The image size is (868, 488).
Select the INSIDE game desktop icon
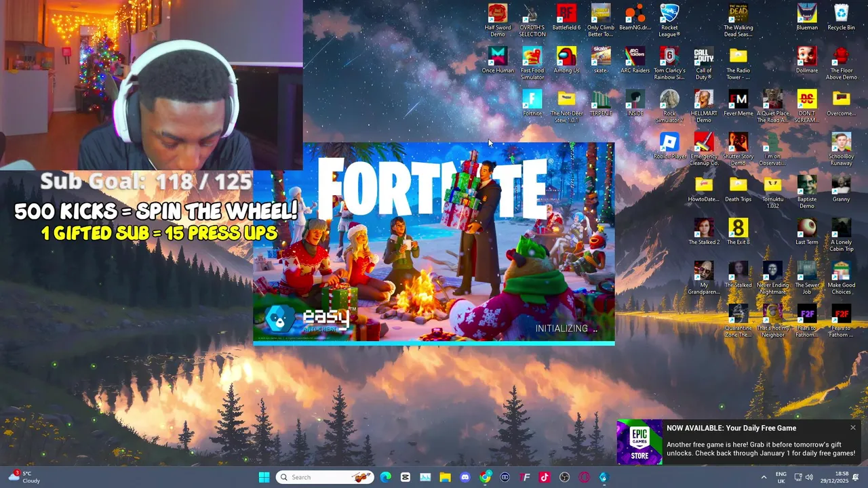click(635, 103)
